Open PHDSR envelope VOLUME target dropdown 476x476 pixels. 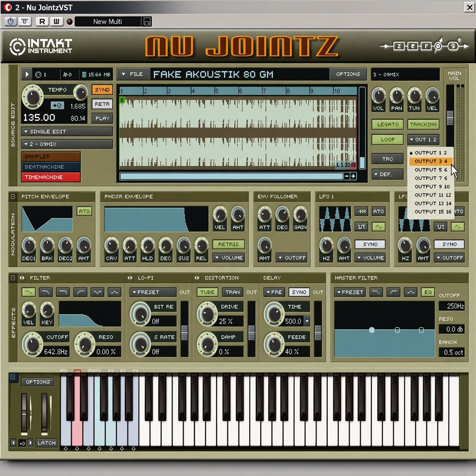point(228,258)
